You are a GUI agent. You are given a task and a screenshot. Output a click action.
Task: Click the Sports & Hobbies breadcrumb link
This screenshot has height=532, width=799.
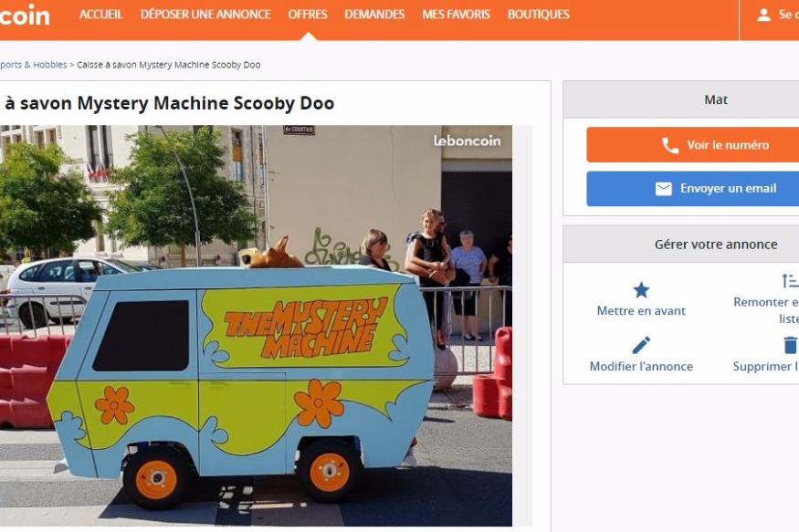33,65
